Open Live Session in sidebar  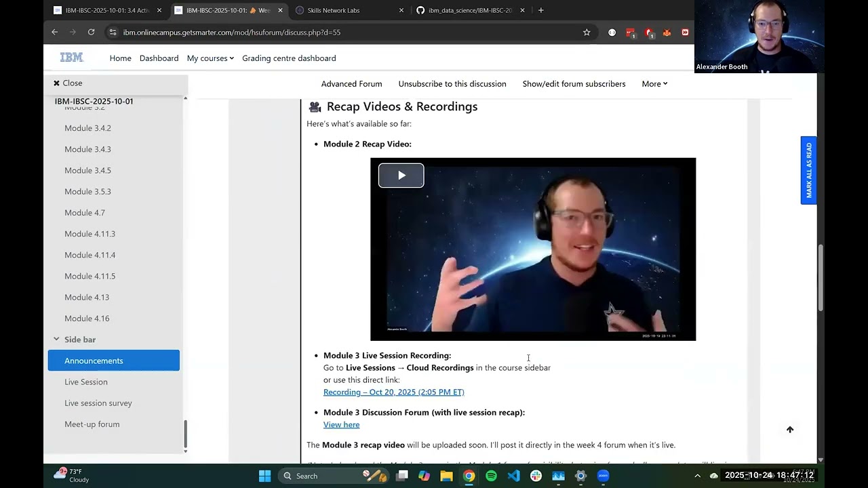(86, 382)
